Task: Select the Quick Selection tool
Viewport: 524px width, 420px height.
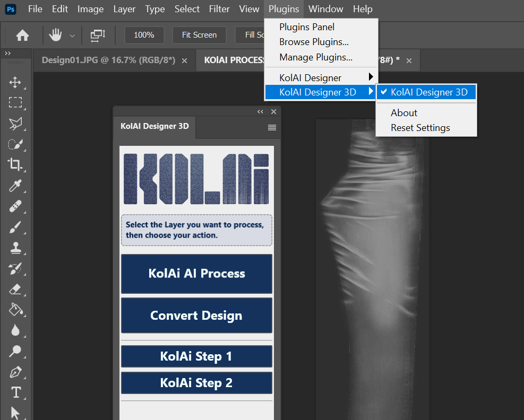Action: click(x=15, y=144)
